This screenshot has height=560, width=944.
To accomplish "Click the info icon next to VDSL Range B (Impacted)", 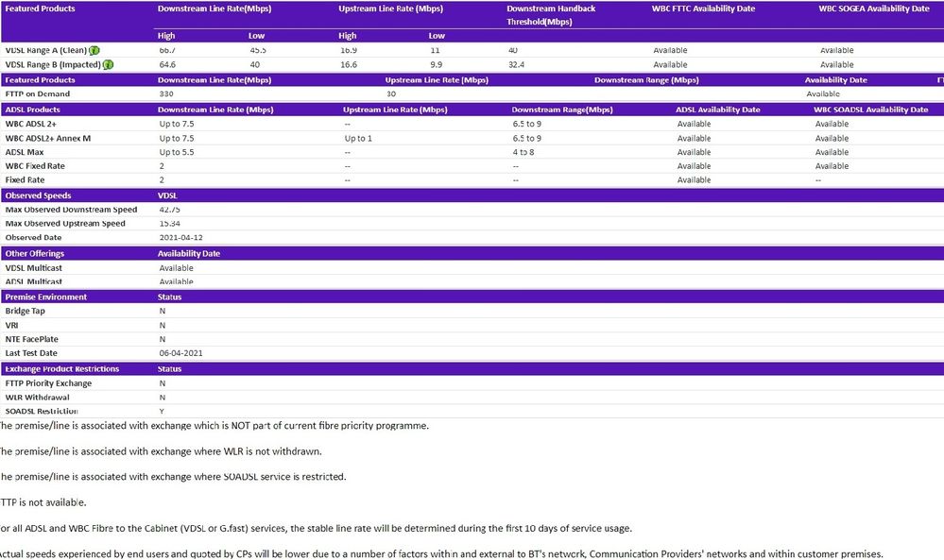I will [x=109, y=64].
